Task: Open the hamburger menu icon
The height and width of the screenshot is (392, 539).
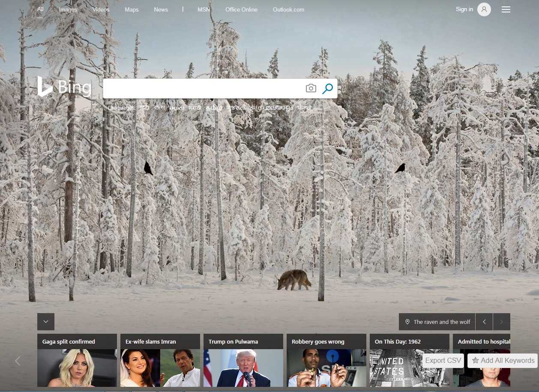Action: 506,9
